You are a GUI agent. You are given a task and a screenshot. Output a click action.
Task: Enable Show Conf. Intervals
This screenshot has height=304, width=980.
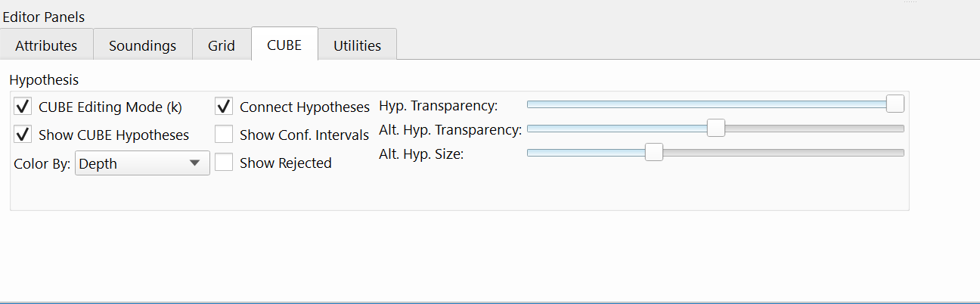[224, 135]
